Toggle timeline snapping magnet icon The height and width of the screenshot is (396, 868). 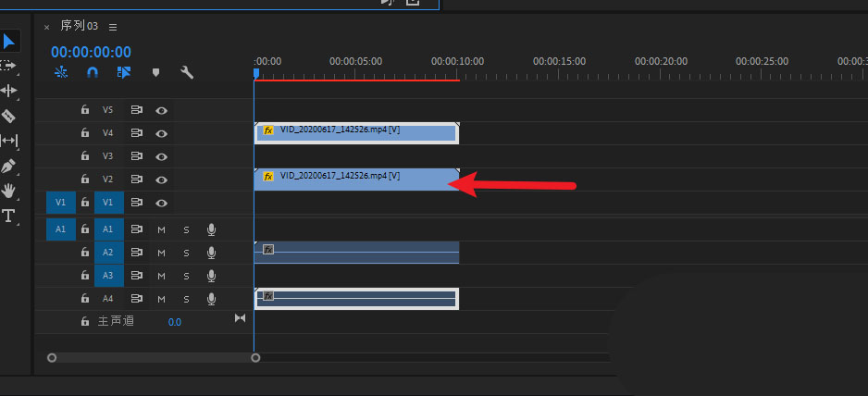pos(93,72)
